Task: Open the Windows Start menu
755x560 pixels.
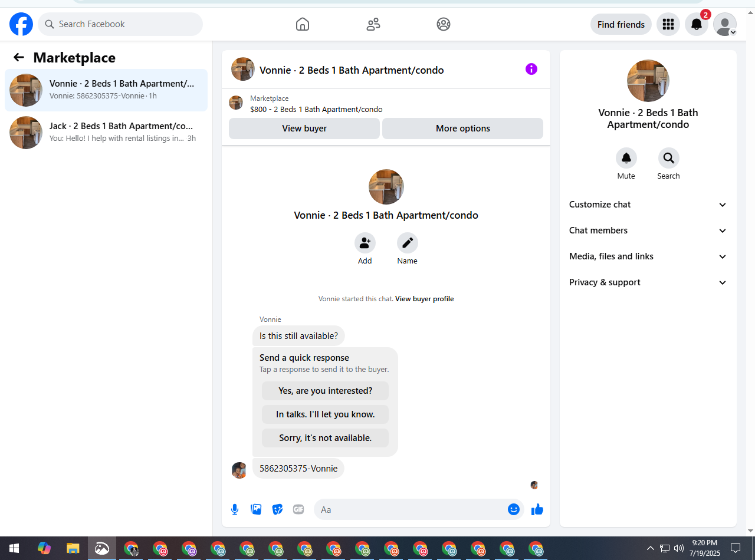Action: pos(14,548)
